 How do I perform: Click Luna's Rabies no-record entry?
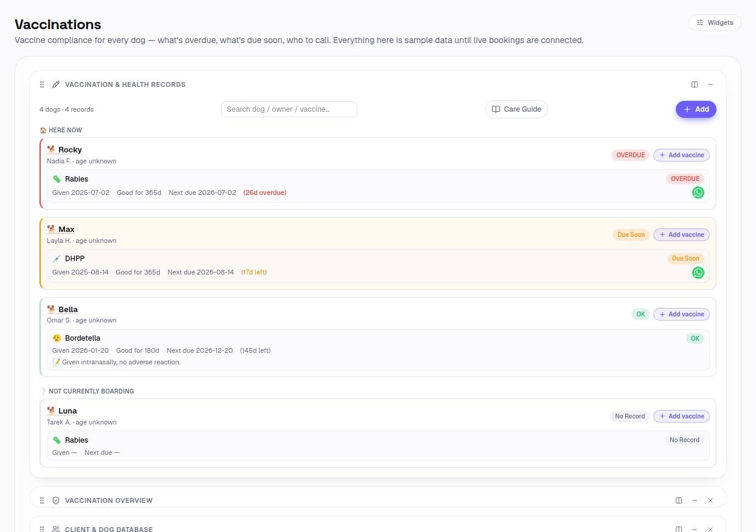point(378,446)
